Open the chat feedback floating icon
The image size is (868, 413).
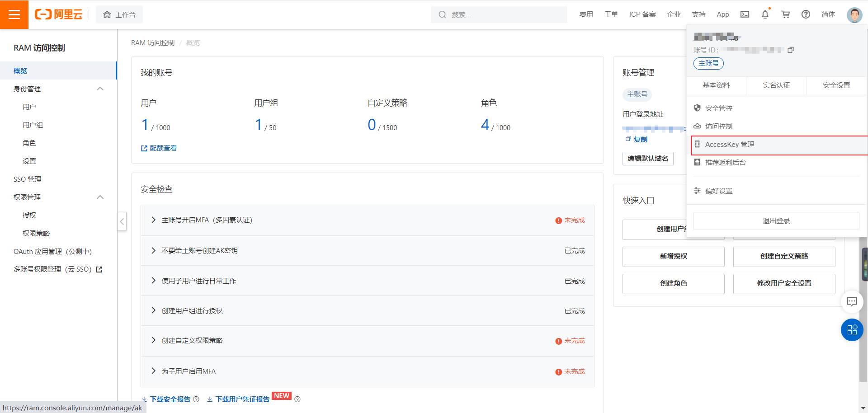[852, 301]
